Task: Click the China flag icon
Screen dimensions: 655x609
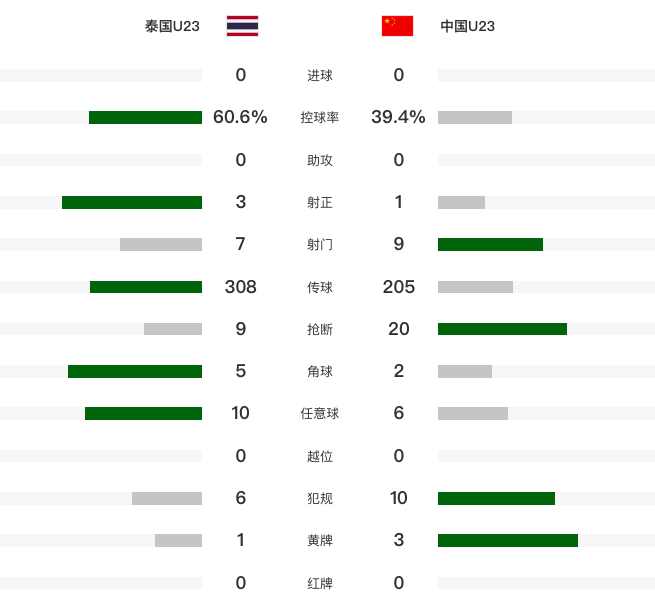Action: [397, 26]
